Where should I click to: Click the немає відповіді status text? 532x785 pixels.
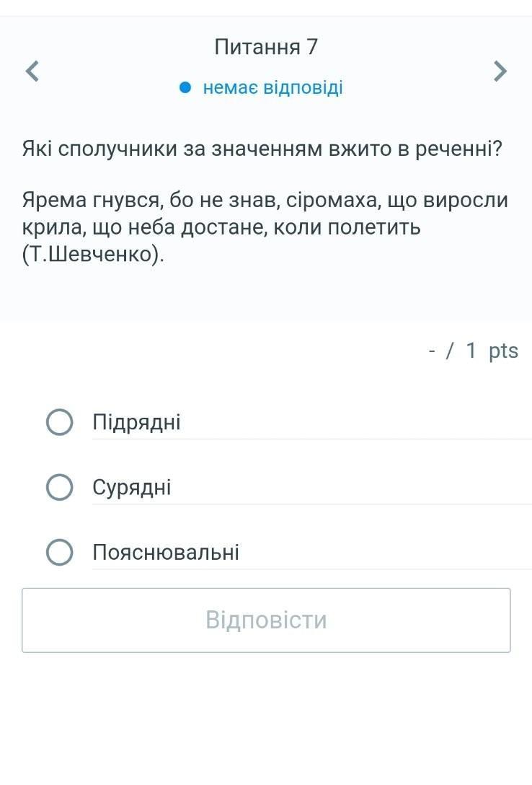(272, 88)
